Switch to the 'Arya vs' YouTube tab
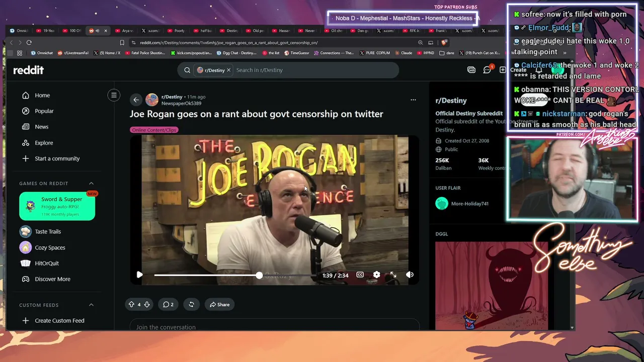Viewport: 644px width, 362px height. tap(124, 31)
